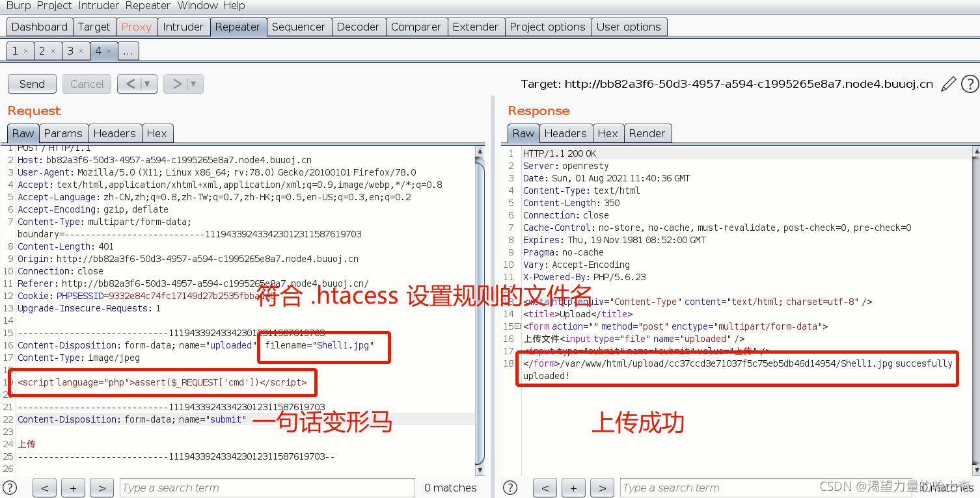Screen dimensions: 980x498
Task: Click the X-Powered-By: PHP/5.6.23 header
Action: 584,277
